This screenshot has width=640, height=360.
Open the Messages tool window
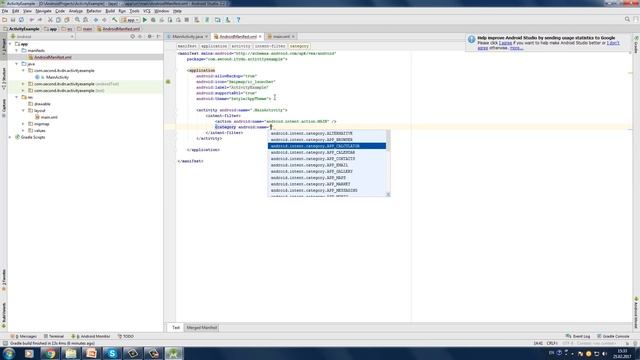point(24,336)
